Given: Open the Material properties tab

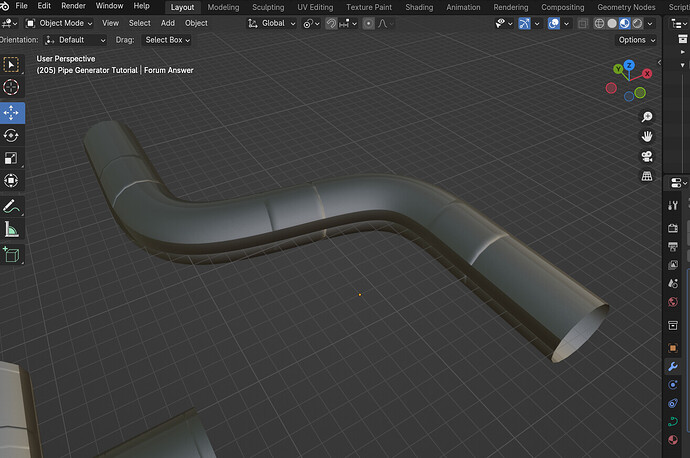Looking at the screenshot, I should point(673,440).
